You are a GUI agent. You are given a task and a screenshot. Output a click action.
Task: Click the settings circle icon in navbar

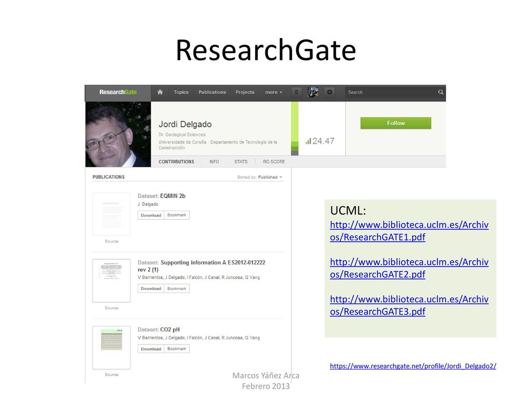pyautogui.click(x=329, y=92)
